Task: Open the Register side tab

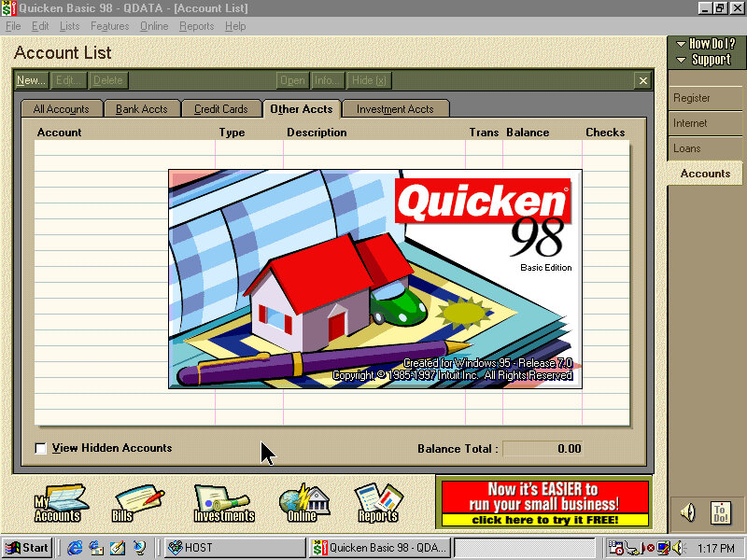Action: [x=692, y=98]
